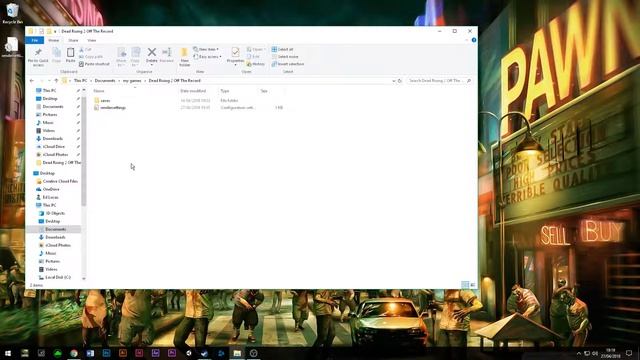
Task: Click Select none in the ribbon
Action: (x=285, y=57)
